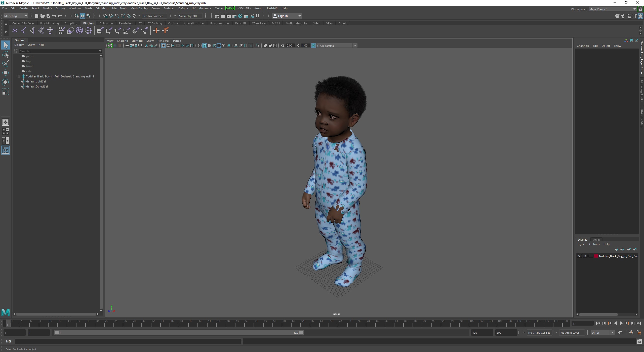
Task: Click the Paint Skin Weights shelf icon
Action: tap(62, 31)
